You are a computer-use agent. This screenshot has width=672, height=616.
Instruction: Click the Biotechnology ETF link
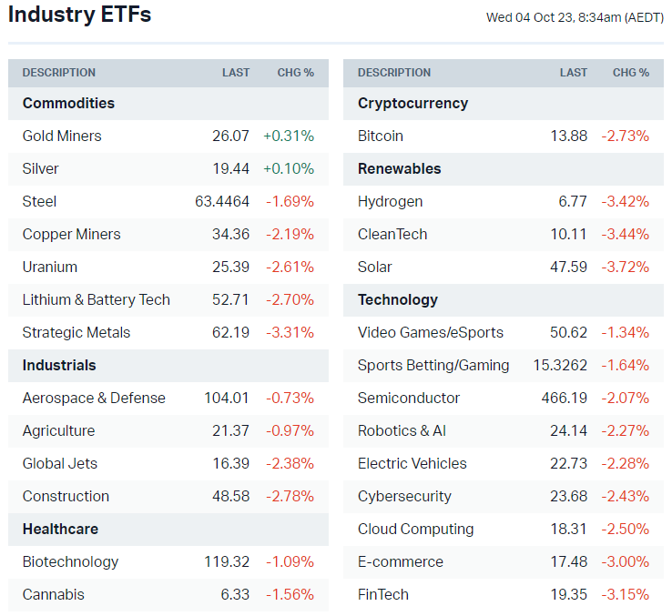click(x=70, y=561)
